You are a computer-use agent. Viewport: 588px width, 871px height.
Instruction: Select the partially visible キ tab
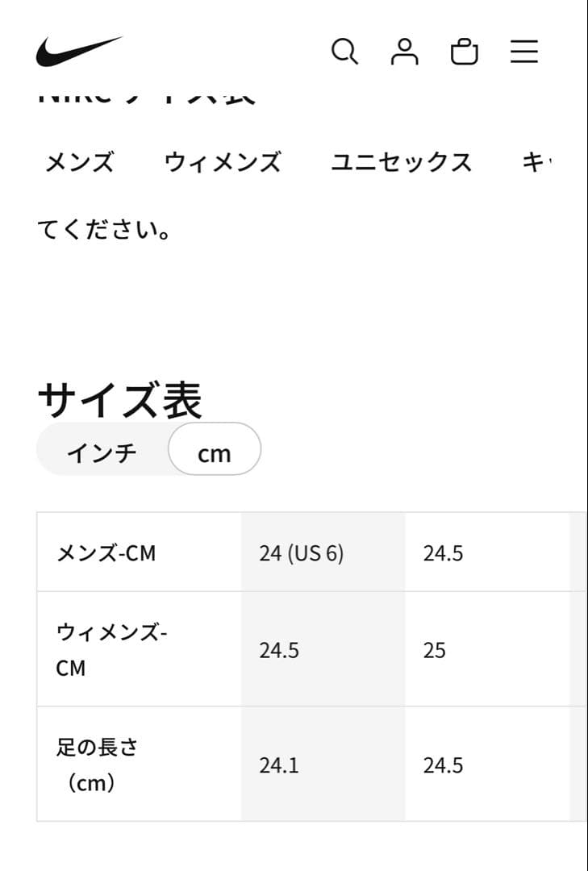point(536,162)
